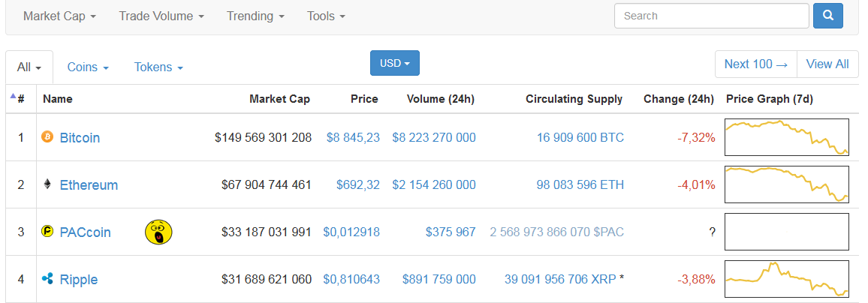Click the sort arrow in the # column
The width and height of the screenshot is (868, 303).
click(x=13, y=96)
